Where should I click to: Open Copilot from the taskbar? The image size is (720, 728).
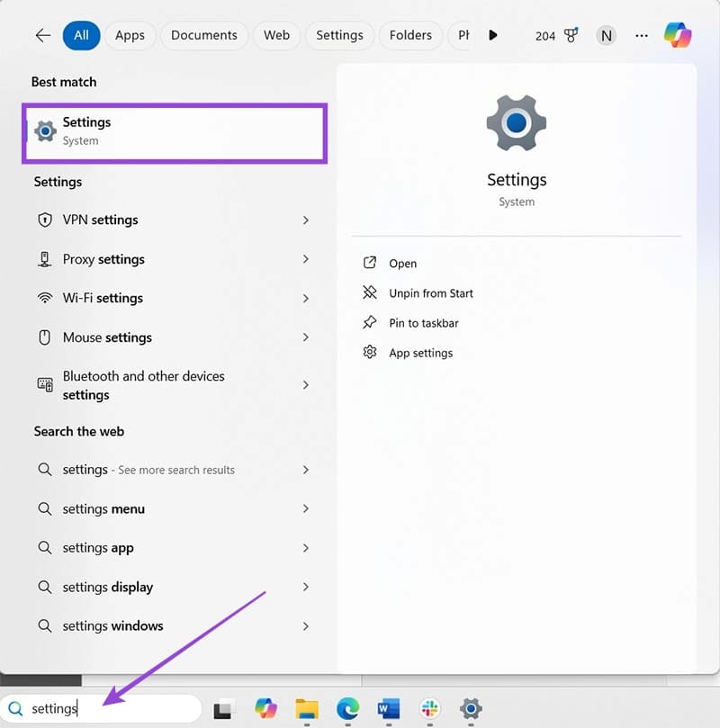coord(266,708)
